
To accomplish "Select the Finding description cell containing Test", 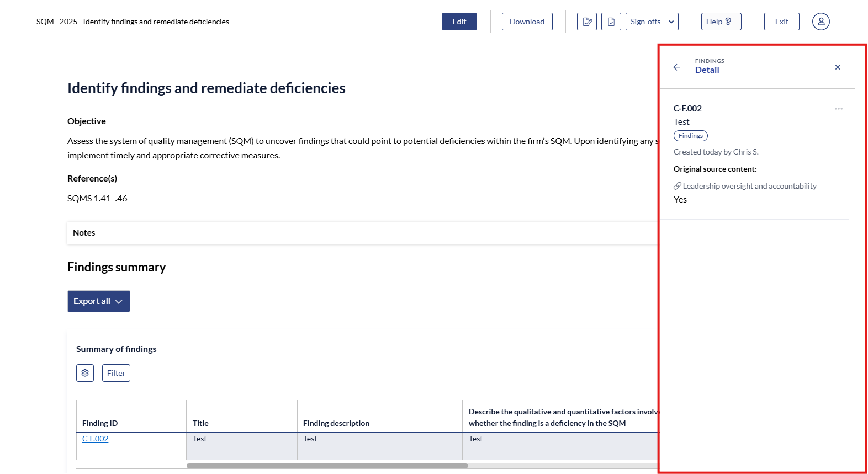I will (x=379, y=445).
